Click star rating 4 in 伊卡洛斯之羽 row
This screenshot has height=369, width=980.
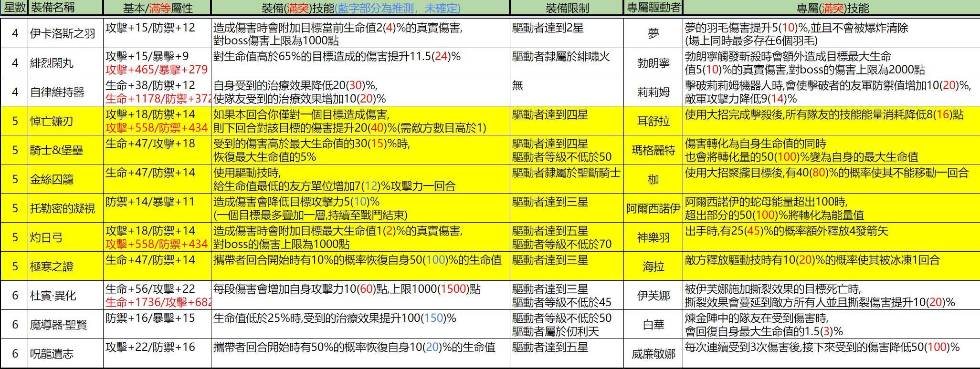(x=14, y=33)
